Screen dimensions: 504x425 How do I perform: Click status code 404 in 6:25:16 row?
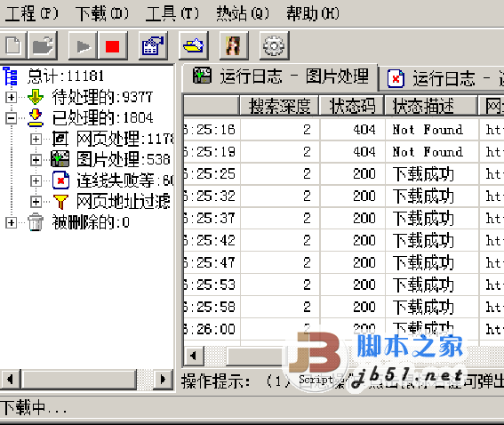[364, 130]
